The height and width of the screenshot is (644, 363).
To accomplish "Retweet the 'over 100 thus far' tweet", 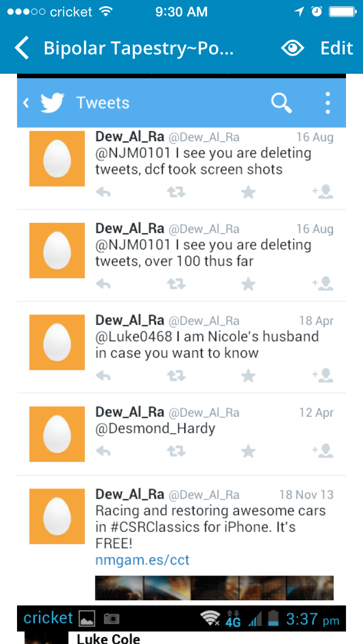I will click(x=176, y=283).
